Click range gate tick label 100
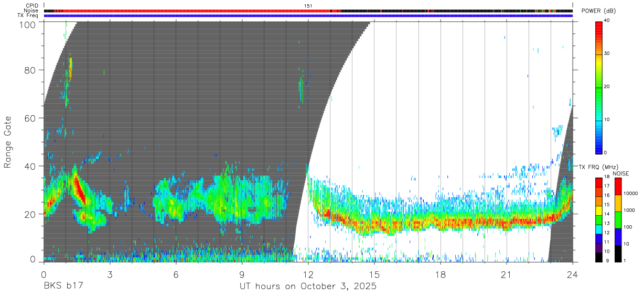644x297 pixels. click(x=28, y=25)
